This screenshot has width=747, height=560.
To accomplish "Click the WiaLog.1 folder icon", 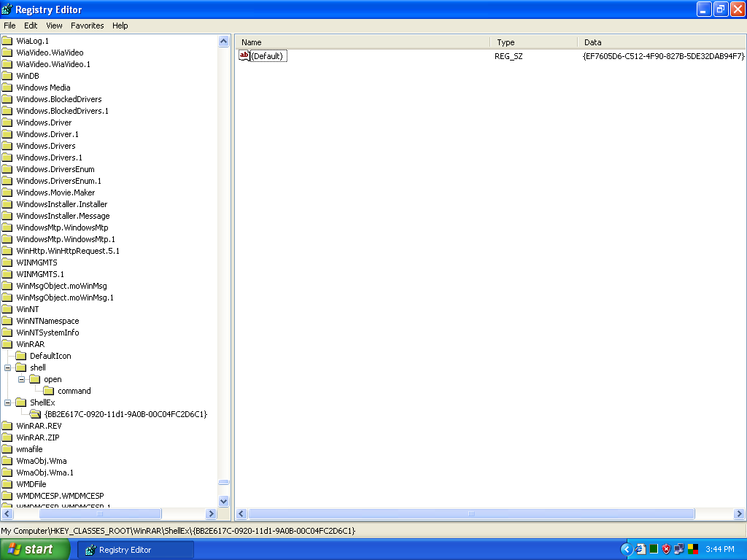I will [7, 41].
